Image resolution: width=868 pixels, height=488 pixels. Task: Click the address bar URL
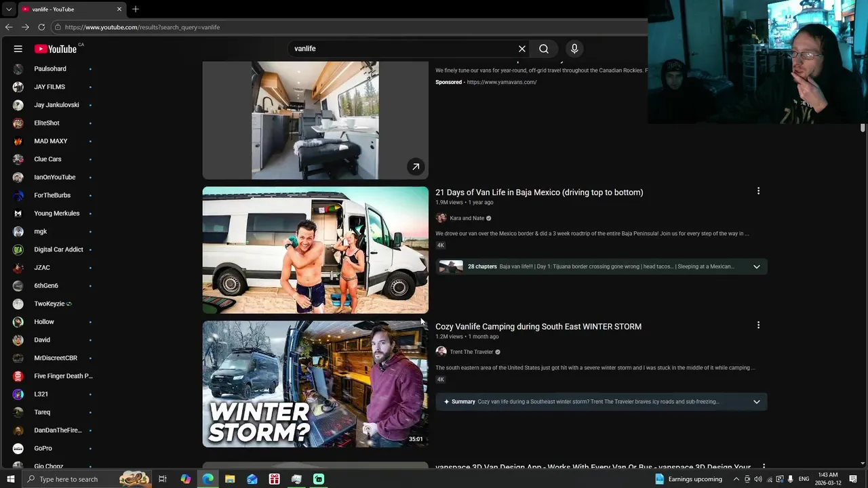coord(142,27)
